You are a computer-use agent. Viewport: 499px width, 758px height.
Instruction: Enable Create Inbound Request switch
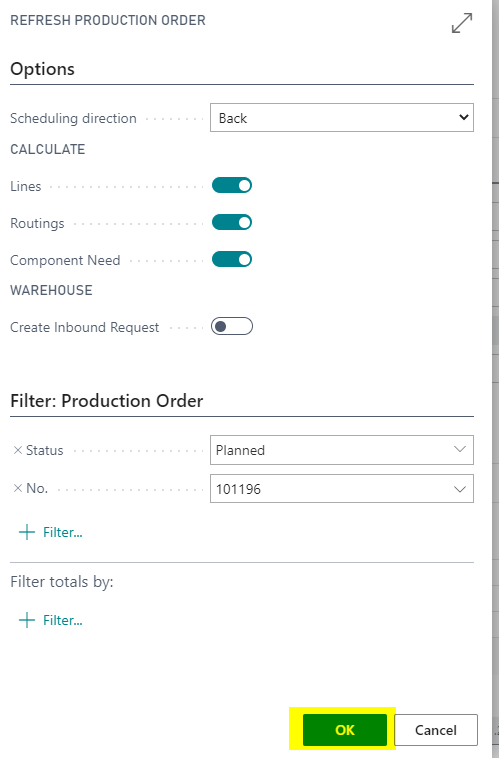232,326
